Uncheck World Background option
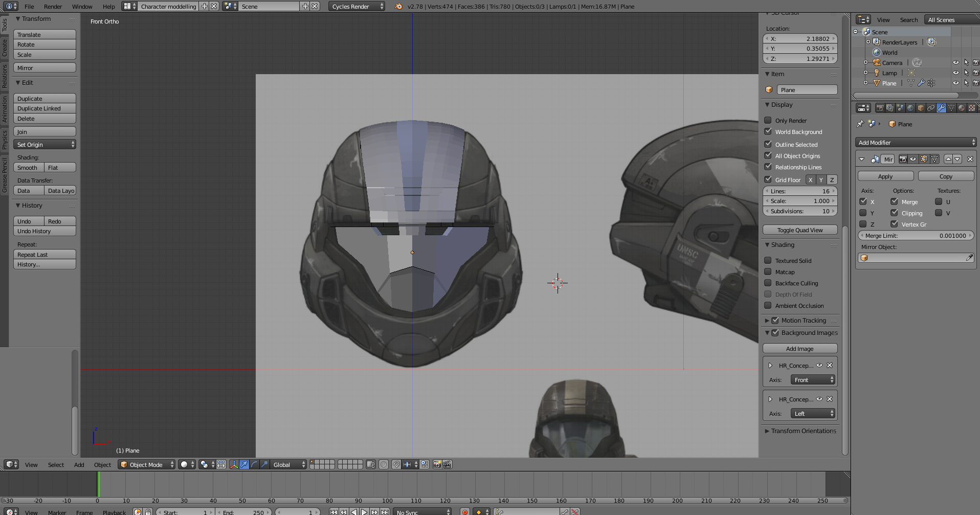This screenshot has height=515, width=980. coord(768,131)
